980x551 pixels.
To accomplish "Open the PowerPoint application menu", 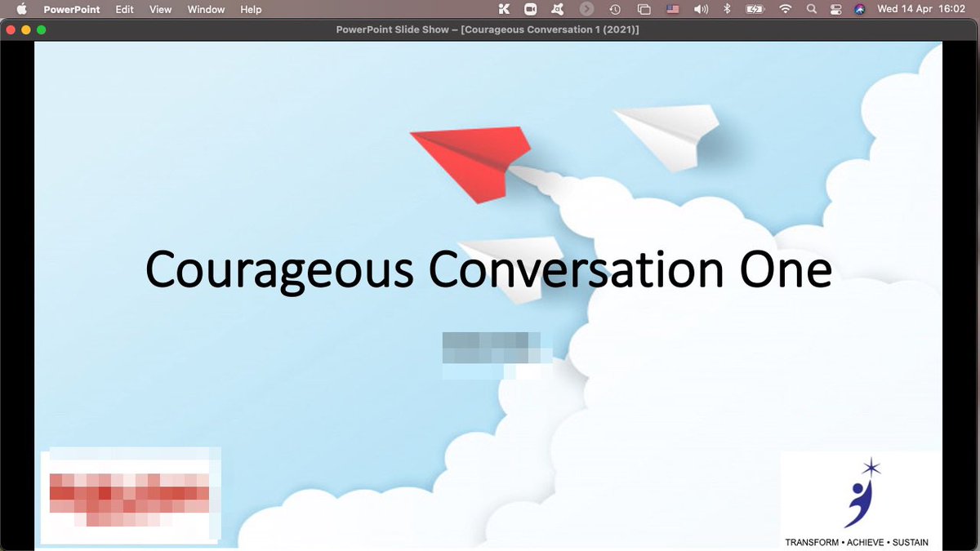I will (x=72, y=9).
